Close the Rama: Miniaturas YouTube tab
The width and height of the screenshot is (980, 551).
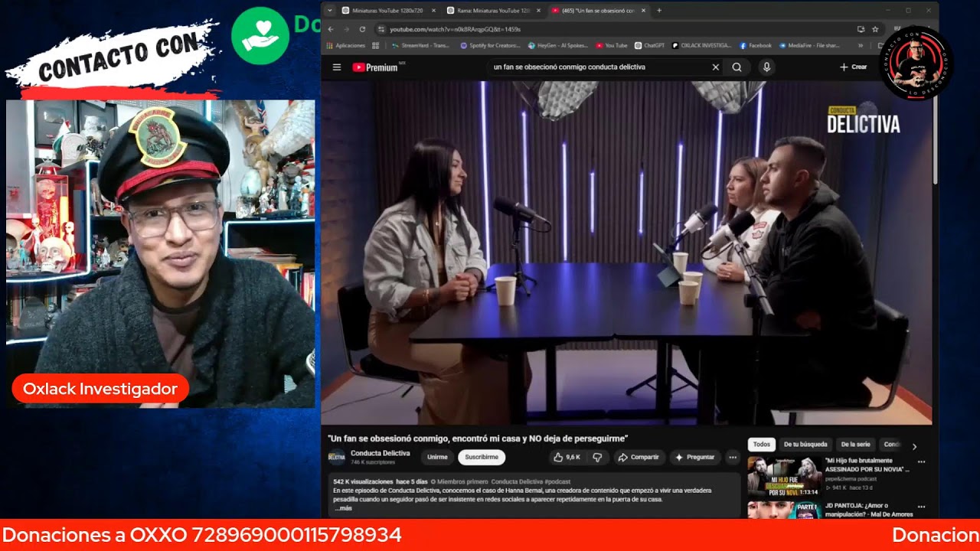pyautogui.click(x=538, y=11)
